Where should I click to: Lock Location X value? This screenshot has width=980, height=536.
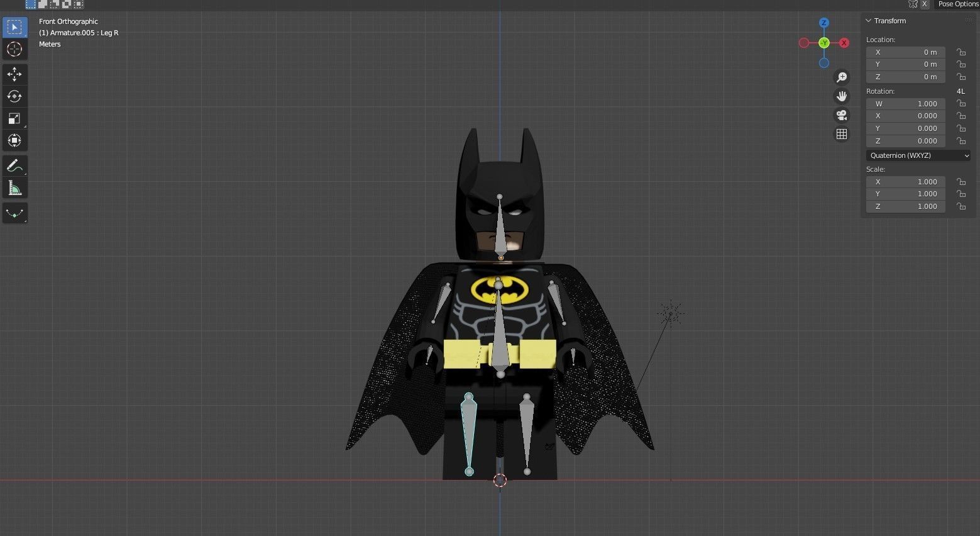coord(961,52)
